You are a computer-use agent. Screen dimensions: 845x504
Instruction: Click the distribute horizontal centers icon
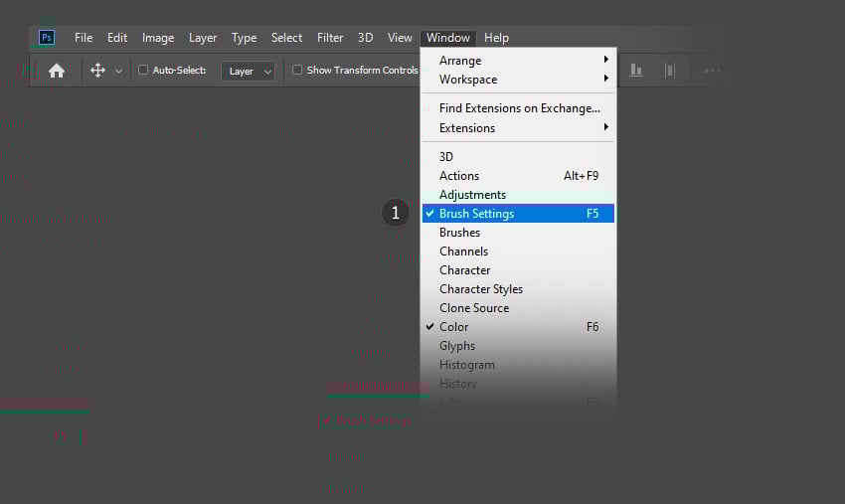tap(670, 70)
